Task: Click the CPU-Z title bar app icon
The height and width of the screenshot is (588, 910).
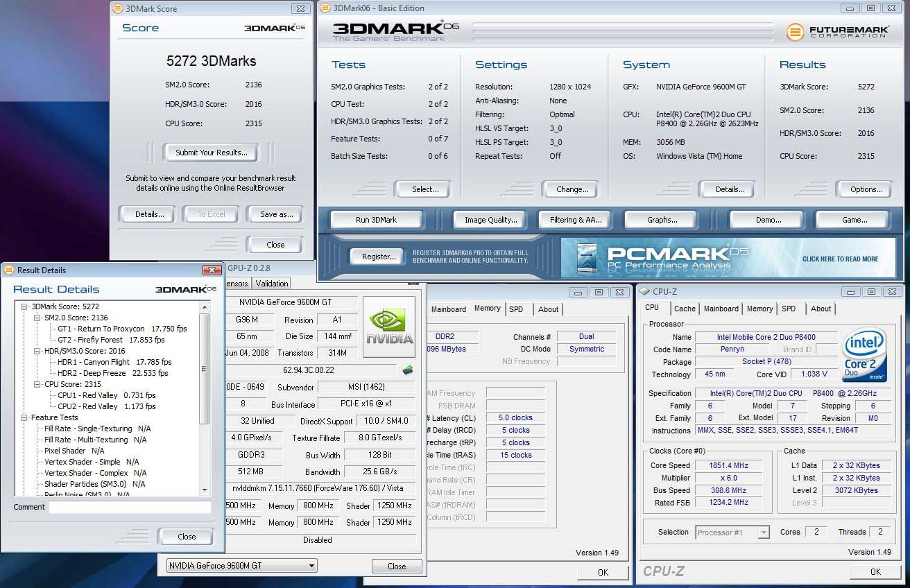Action: tap(644, 292)
